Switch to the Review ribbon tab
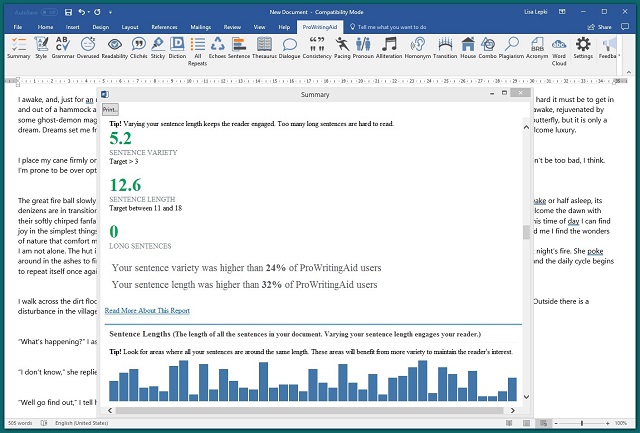This screenshot has height=433, width=640. [x=232, y=27]
